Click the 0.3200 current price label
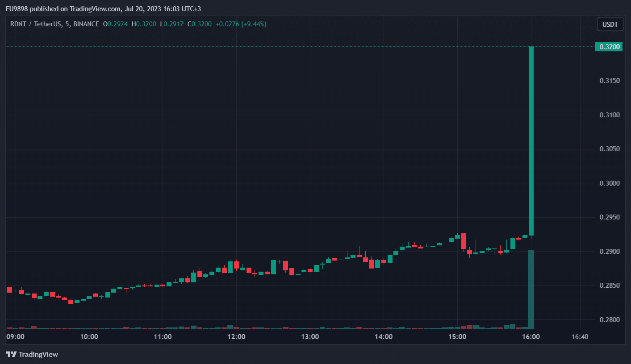 [x=608, y=47]
